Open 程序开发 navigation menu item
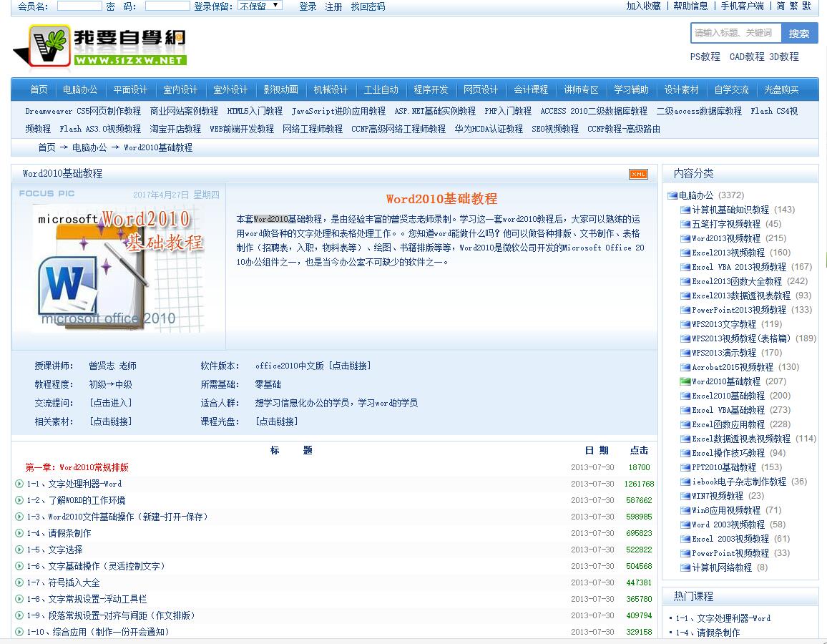Screen dimensions: 827x644 pos(431,89)
